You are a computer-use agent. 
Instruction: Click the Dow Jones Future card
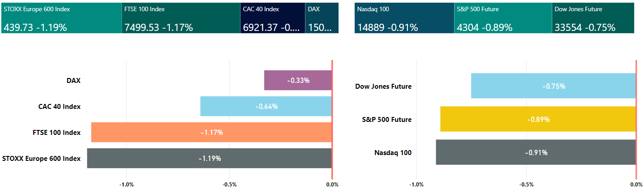tap(593, 18)
